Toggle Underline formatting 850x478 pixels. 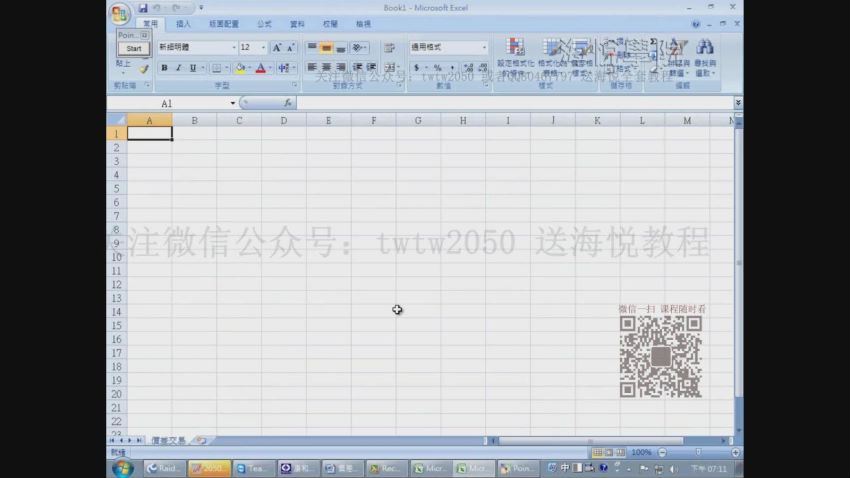[x=192, y=68]
